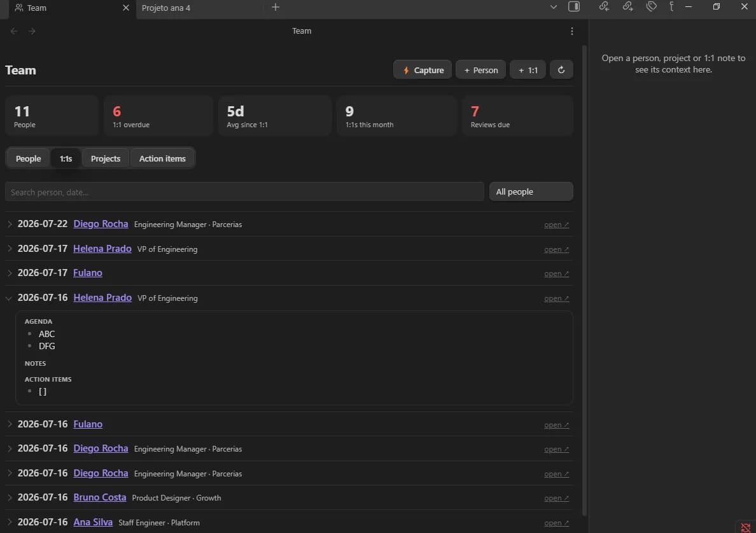Click open link on Bruno Costa row
This screenshot has height=533, width=756.
click(556, 498)
